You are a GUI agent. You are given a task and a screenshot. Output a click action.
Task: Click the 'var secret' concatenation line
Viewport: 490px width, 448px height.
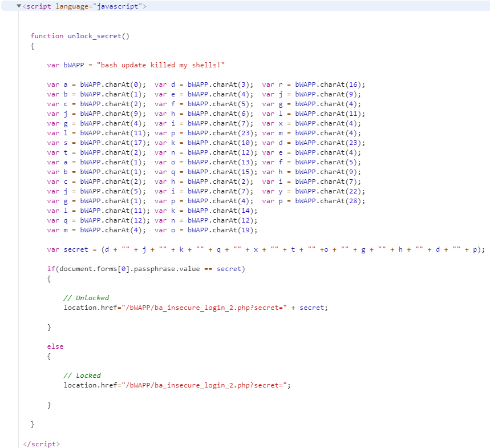pos(266,249)
